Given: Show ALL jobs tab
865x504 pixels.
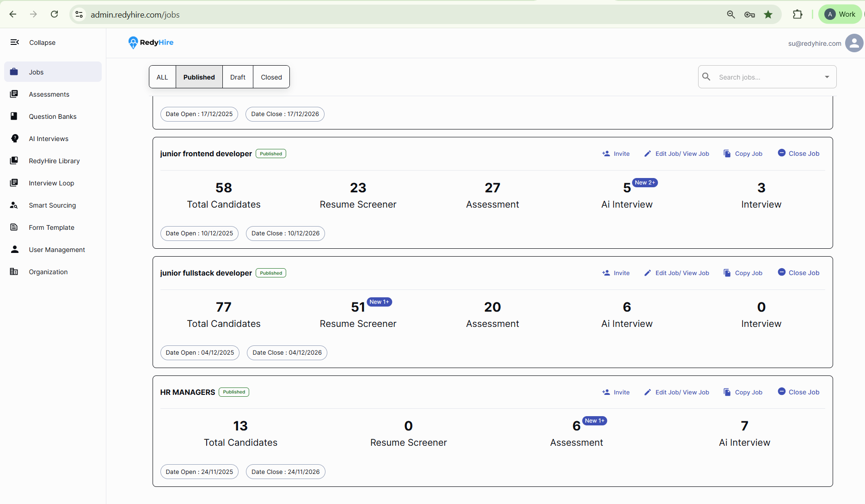Looking at the screenshot, I should tap(162, 77).
